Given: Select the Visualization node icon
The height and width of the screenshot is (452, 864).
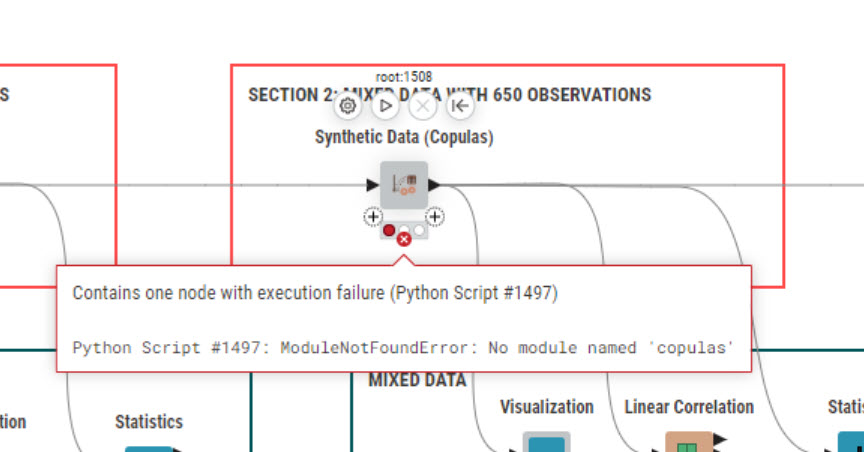Looking at the screenshot, I should tap(547, 442).
